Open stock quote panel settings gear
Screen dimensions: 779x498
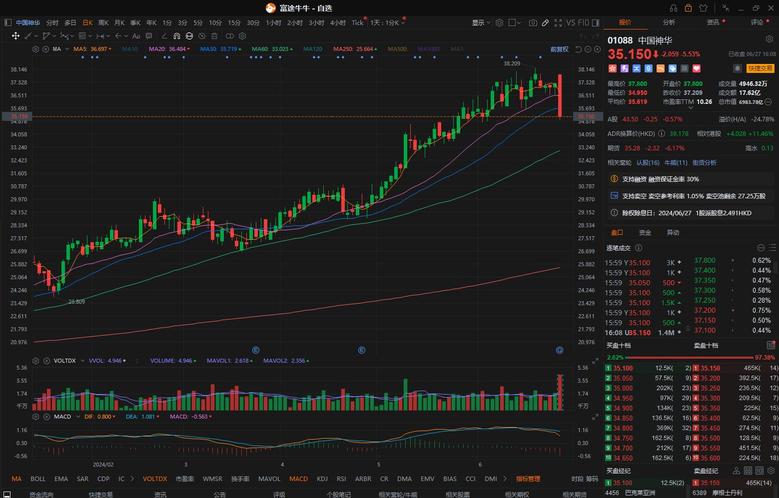770,39
